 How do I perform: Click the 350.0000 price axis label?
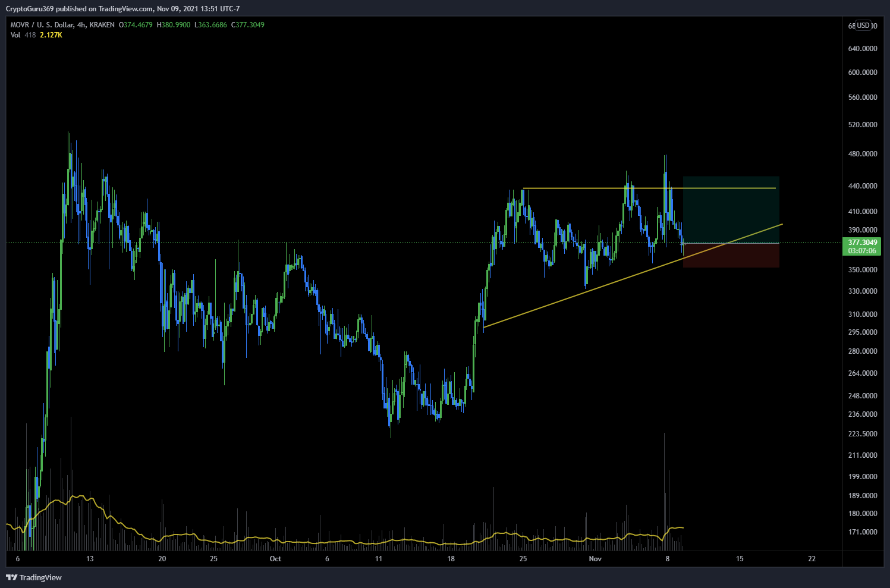[863, 270]
